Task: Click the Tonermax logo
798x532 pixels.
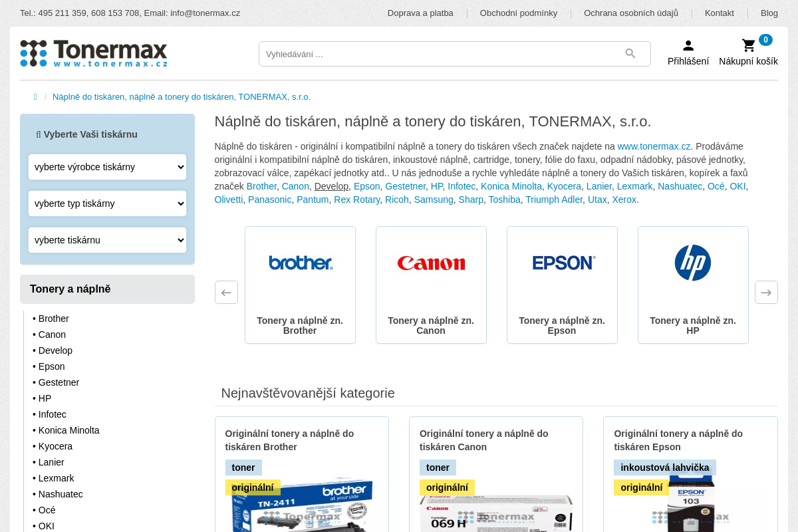Action: [x=94, y=53]
